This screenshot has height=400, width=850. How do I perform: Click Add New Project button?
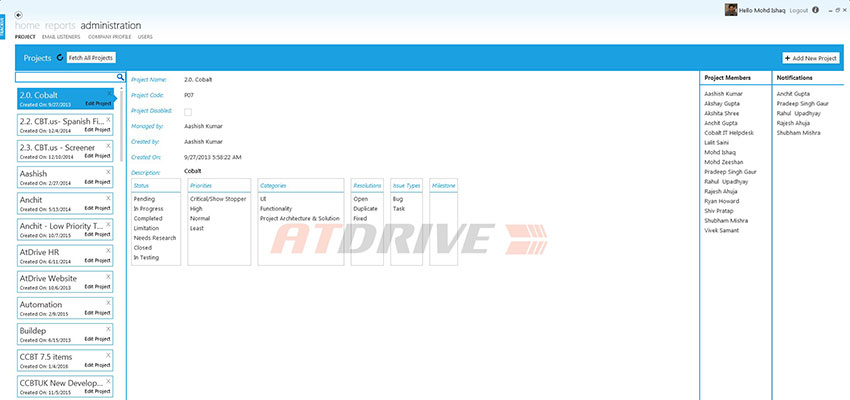pos(810,58)
